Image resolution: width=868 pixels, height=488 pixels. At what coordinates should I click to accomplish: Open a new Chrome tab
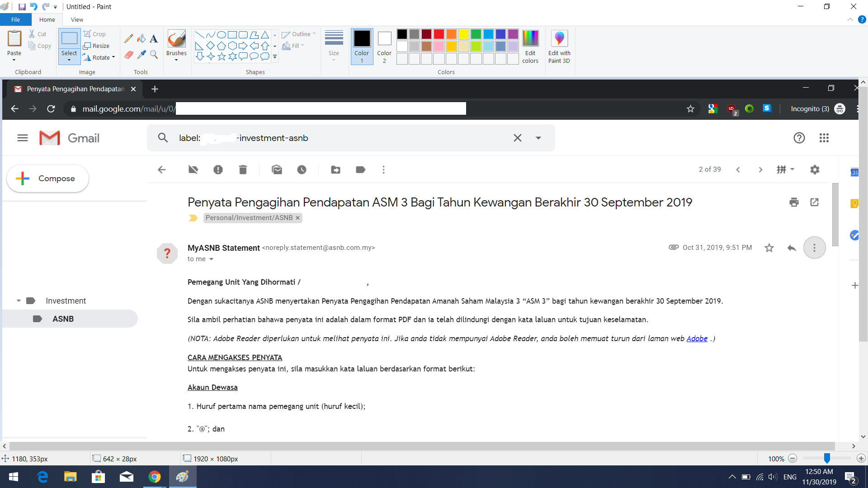[x=155, y=89]
